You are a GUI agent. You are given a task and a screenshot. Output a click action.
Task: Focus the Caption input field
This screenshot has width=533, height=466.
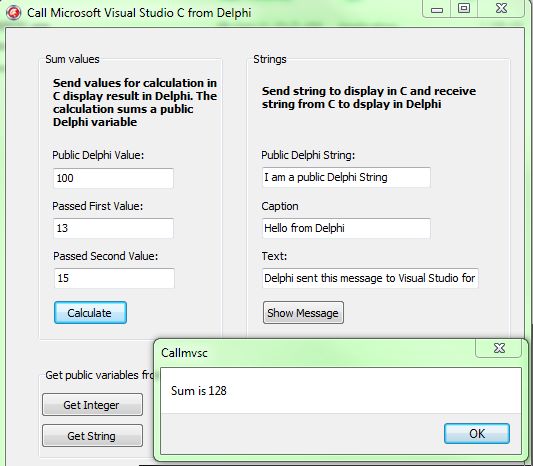point(346,228)
